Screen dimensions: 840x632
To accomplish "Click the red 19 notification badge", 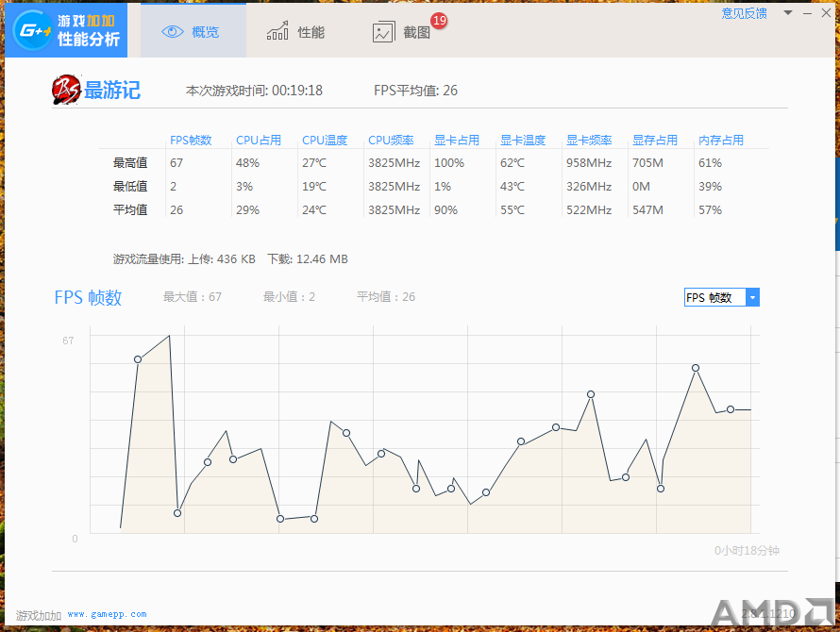I will tap(439, 21).
